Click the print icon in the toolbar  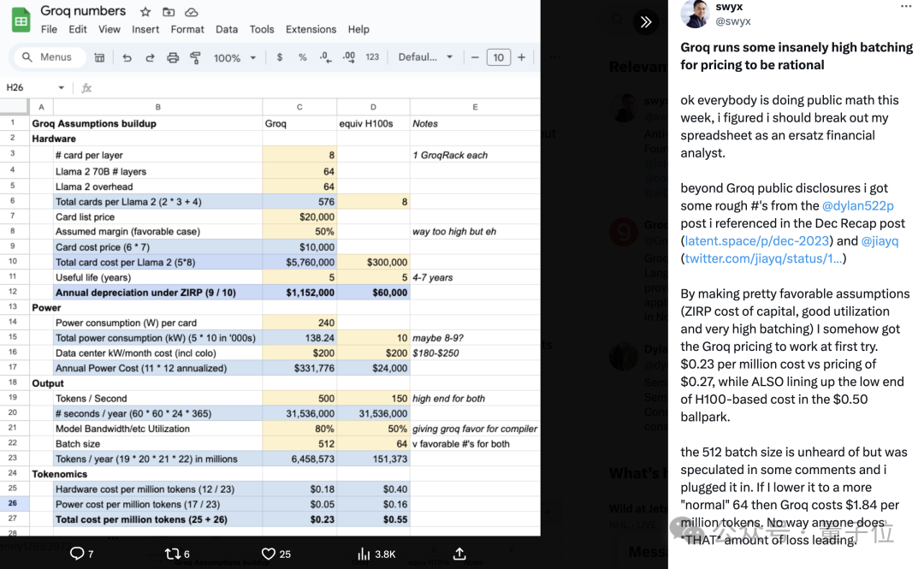[x=173, y=57]
